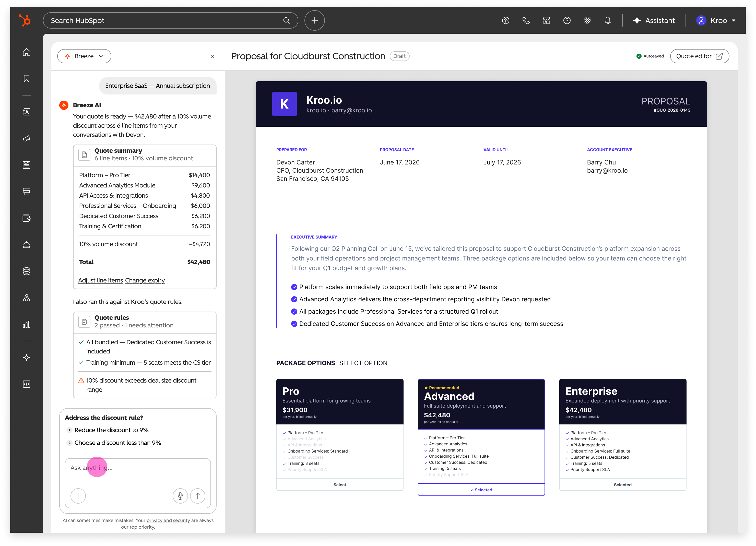Open the privacy and security link

[x=168, y=520]
